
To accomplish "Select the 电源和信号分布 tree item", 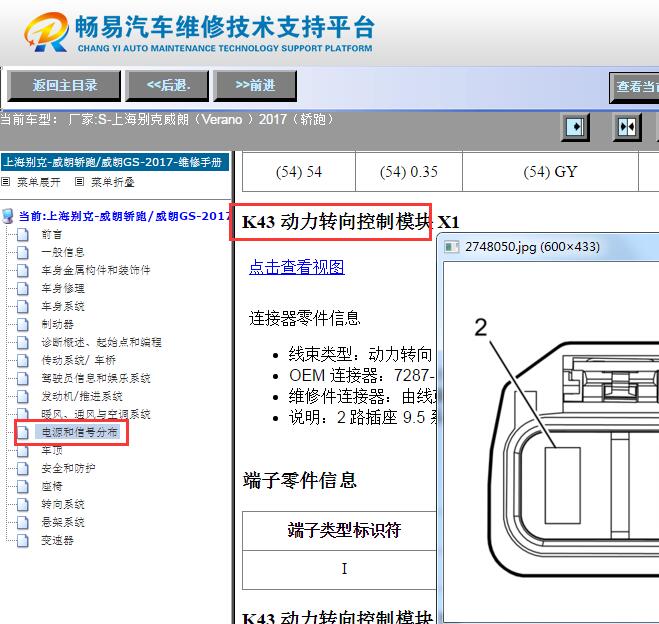I will click(x=79, y=432).
